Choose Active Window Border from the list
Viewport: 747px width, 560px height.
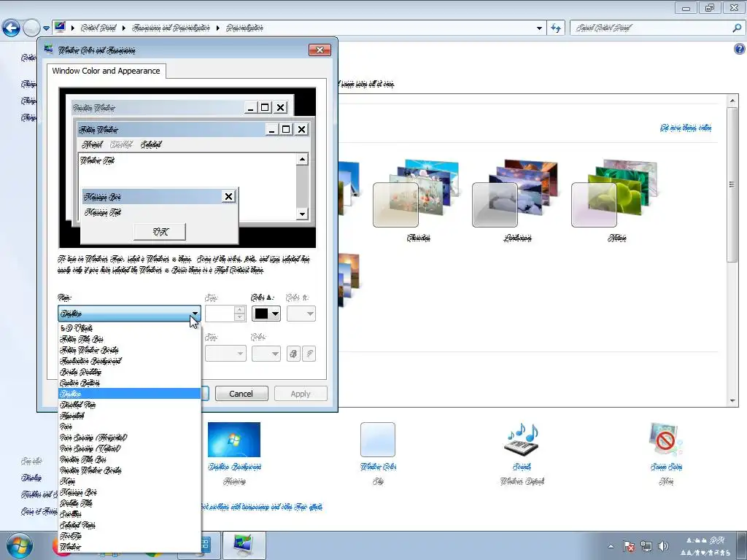point(130,350)
